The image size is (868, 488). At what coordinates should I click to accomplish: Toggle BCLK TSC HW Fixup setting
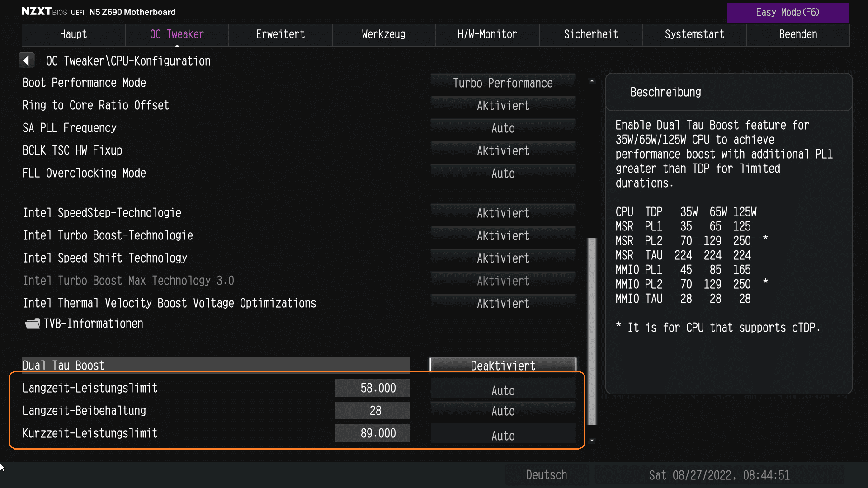(x=503, y=151)
